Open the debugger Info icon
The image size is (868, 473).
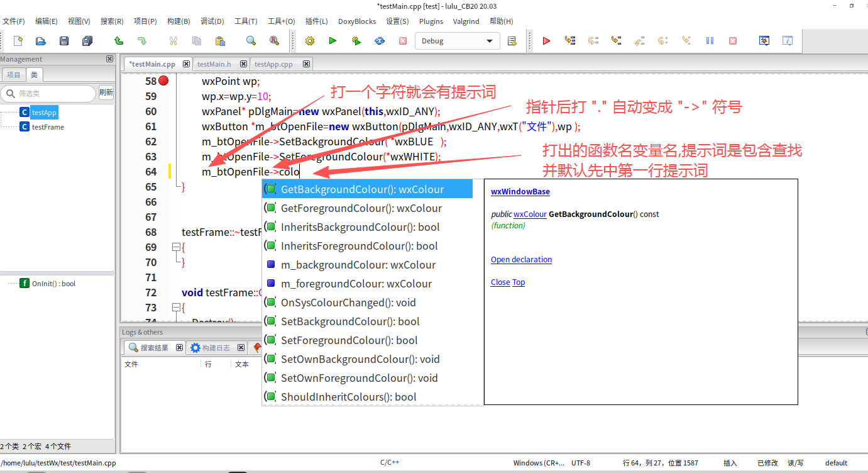[x=788, y=41]
